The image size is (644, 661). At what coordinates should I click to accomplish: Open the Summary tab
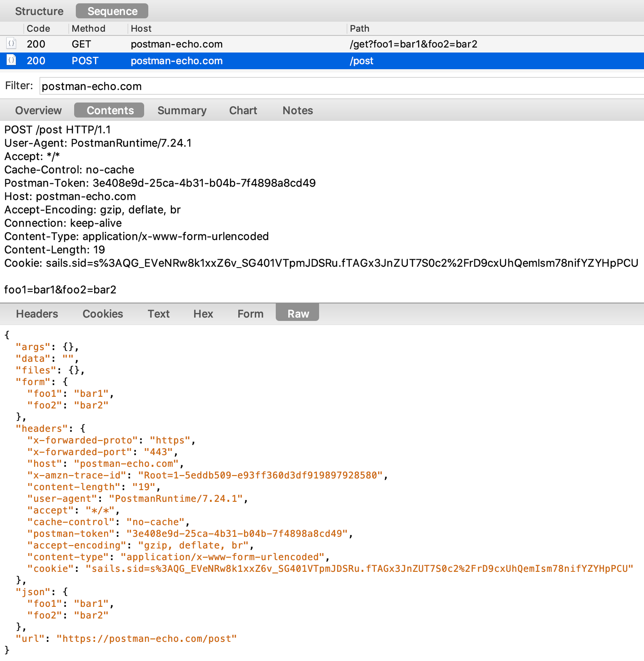click(x=182, y=110)
